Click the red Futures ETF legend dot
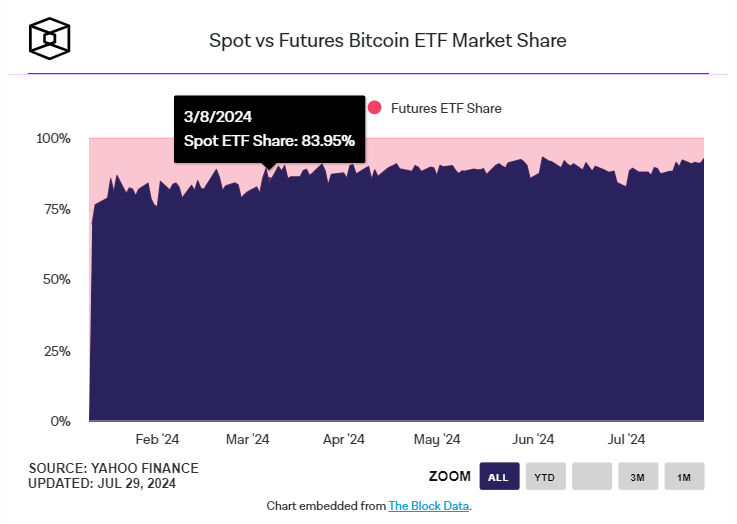This screenshot has width=737, height=524. [x=375, y=108]
